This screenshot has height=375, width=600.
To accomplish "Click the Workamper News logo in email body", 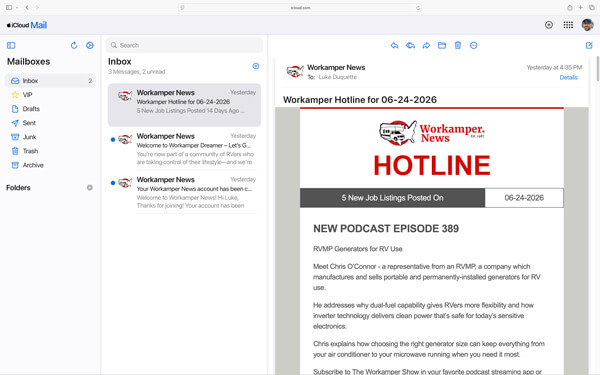I will [x=432, y=133].
